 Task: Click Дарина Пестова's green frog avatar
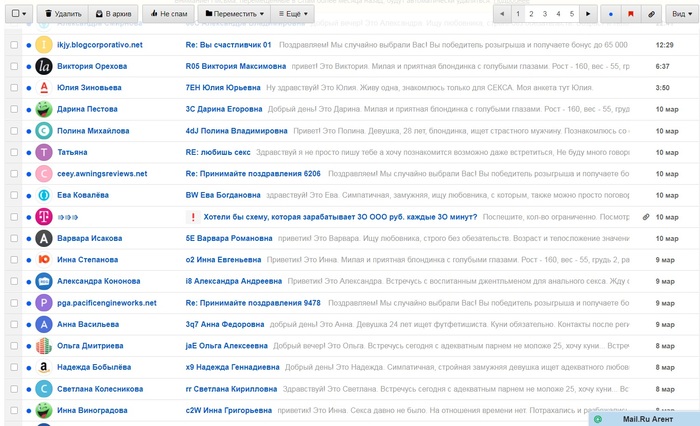click(44, 109)
